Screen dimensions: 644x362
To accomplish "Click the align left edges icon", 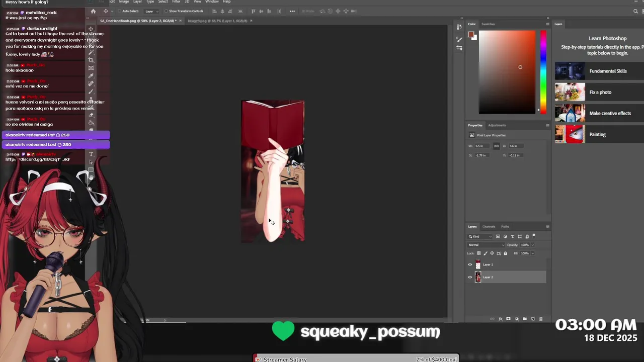I will 214,11.
